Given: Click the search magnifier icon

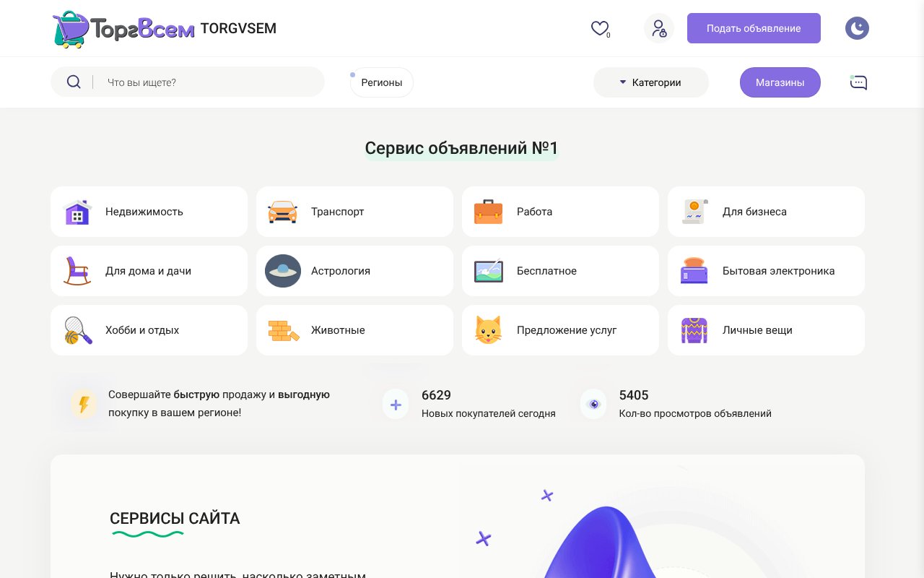Looking at the screenshot, I should (74, 82).
